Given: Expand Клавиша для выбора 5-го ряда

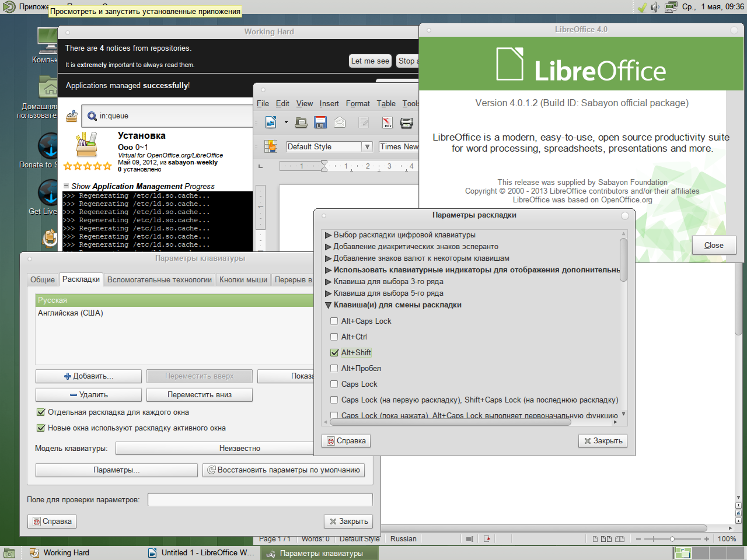Looking at the screenshot, I should [328, 293].
